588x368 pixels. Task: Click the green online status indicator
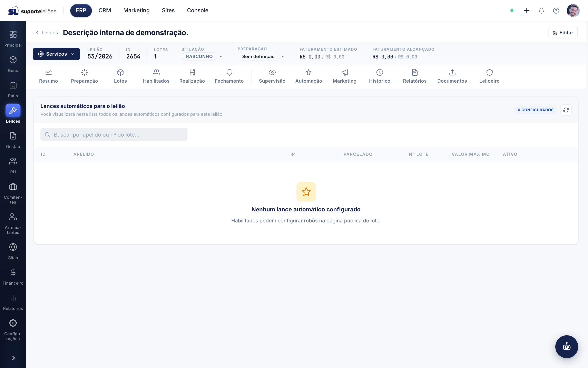(512, 10)
